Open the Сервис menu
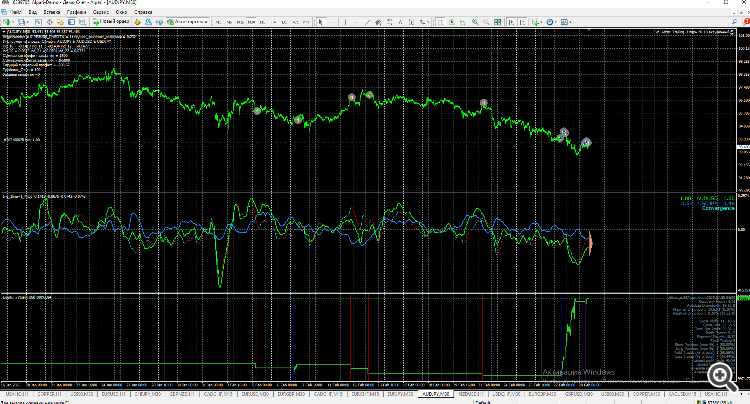This screenshot has height=404, width=750. pos(101,12)
